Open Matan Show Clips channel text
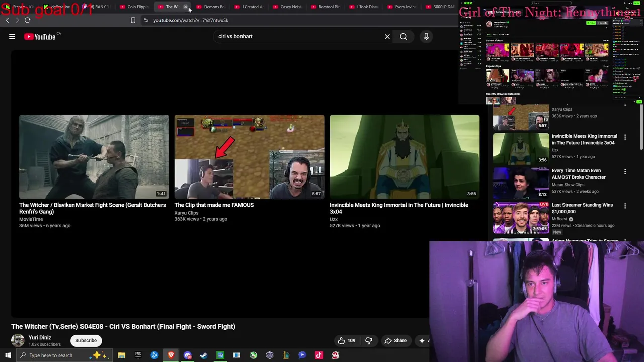This screenshot has width=644, height=362. (568, 185)
